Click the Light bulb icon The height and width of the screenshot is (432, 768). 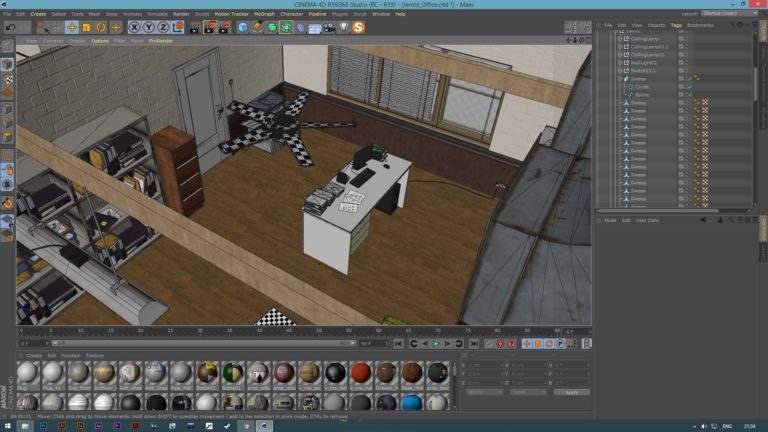tap(344, 27)
